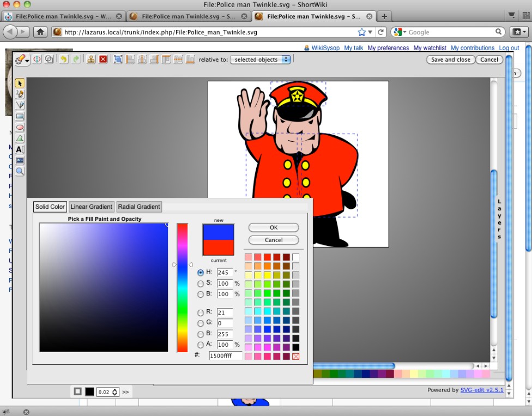
Task: Delete the selected elements with red X
Action: point(103,59)
